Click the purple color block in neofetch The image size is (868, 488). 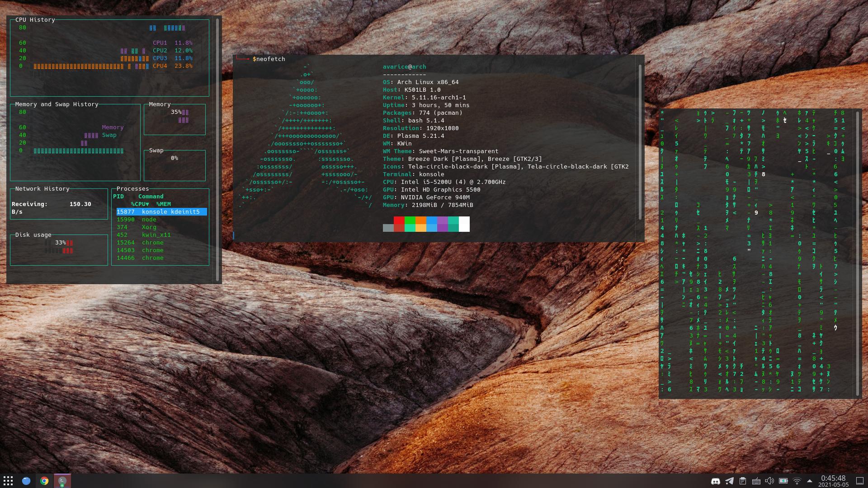pyautogui.click(x=443, y=224)
